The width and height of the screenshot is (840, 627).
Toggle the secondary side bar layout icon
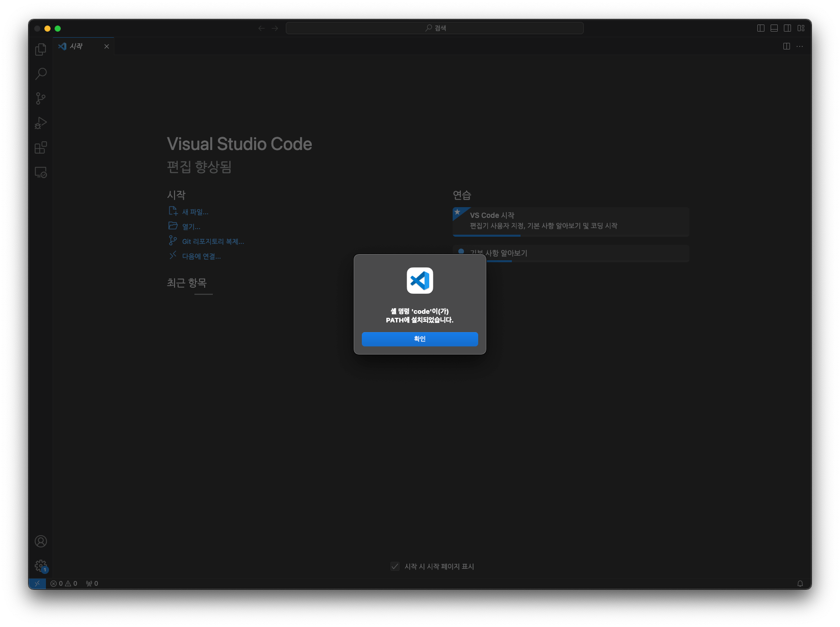787,28
